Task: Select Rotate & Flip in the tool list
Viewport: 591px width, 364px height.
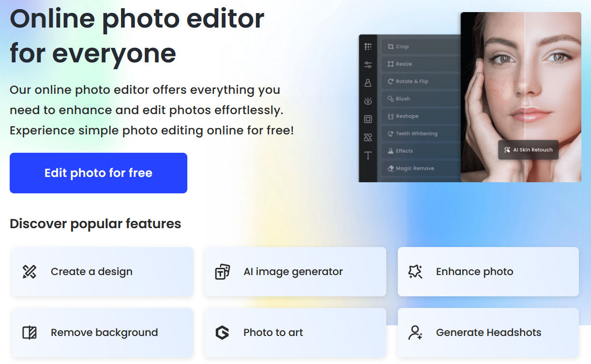Action: point(421,81)
